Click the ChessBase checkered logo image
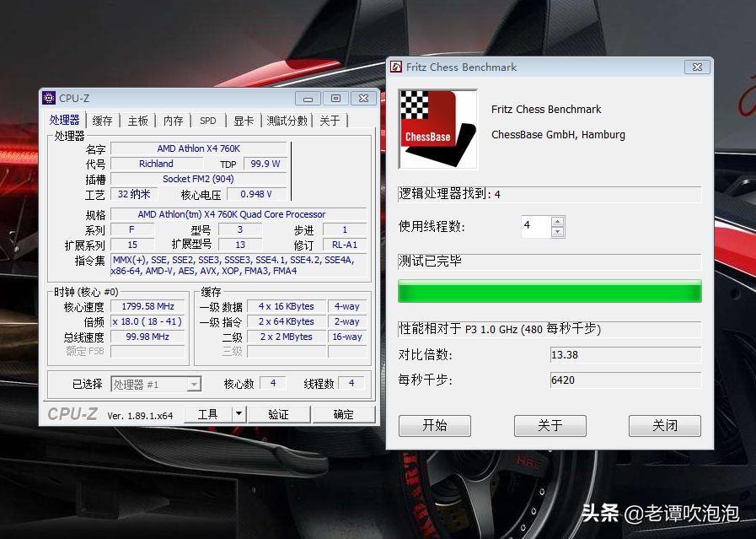The width and height of the screenshot is (756, 539). click(x=437, y=128)
